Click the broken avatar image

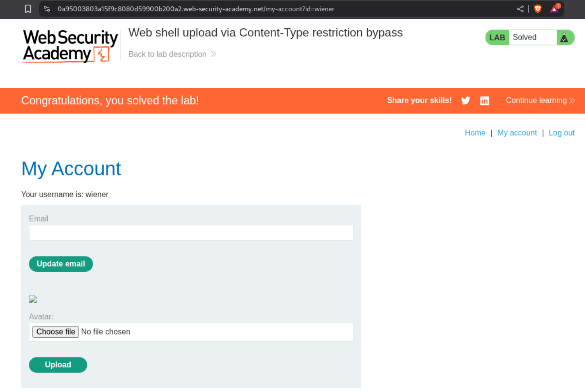pyautogui.click(x=33, y=299)
